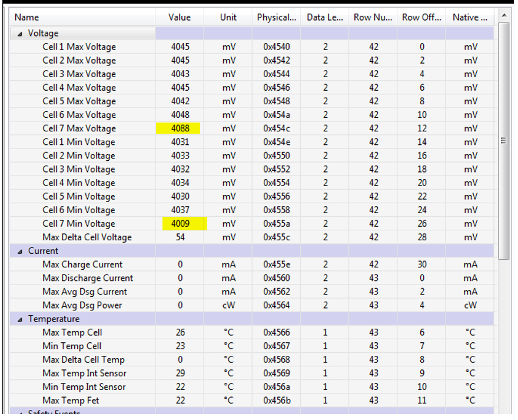Click value 29 of Max Temp Int Sensor
Image resolution: width=518 pixels, height=420 pixels.
pyautogui.click(x=180, y=373)
